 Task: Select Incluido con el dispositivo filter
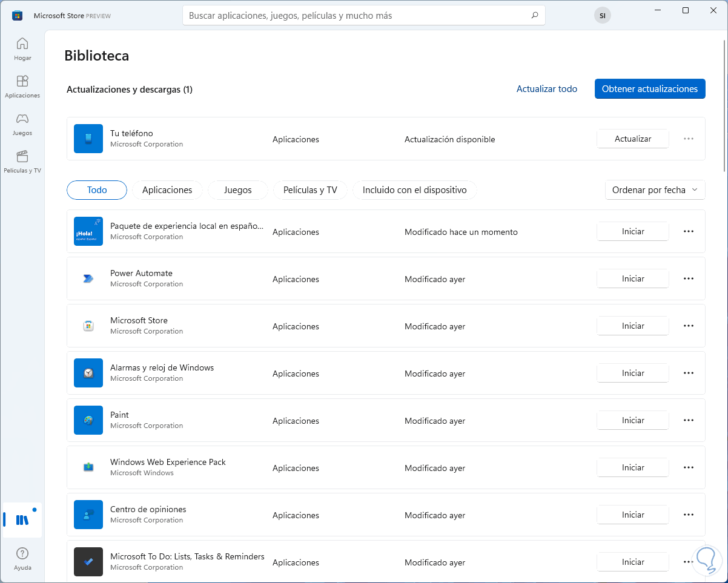tap(414, 190)
